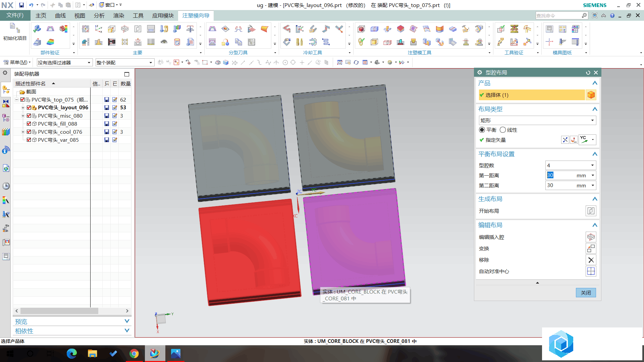Click the Reset dialog icon in 型腔布局 title
Viewport: 644px width, 362px height.
(x=588, y=72)
